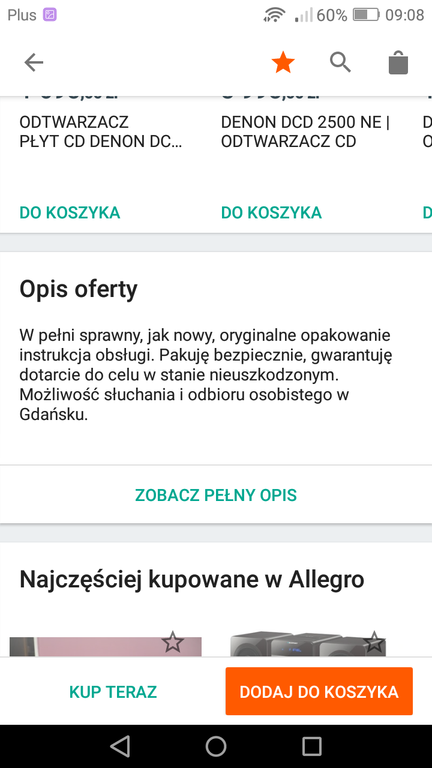Screen dimensions: 432x768
Task: Toggle the orange favorite star in header
Action: [283, 63]
